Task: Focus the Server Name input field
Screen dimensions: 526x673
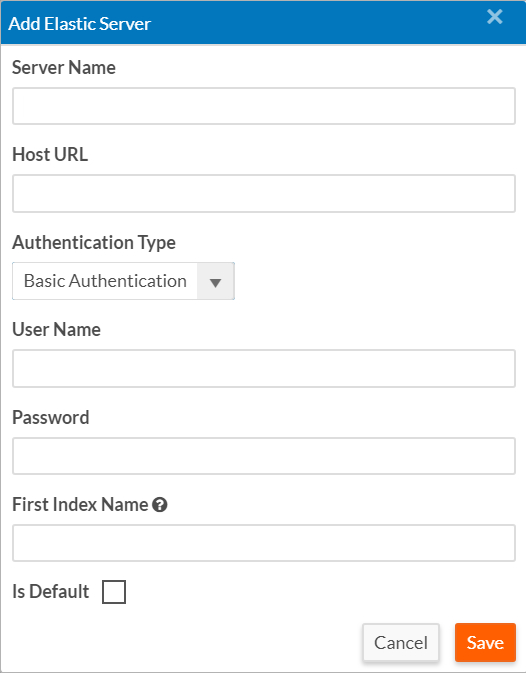Action: coord(264,106)
